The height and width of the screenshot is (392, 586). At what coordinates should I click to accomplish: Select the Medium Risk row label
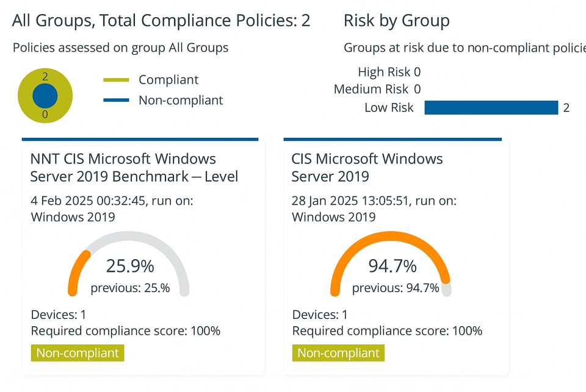(371, 90)
